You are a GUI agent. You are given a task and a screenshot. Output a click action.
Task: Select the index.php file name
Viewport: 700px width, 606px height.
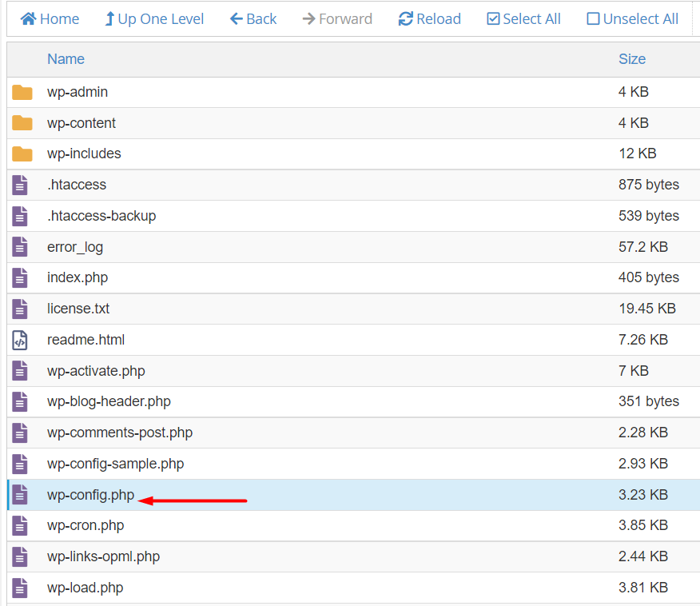(x=78, y=277)
